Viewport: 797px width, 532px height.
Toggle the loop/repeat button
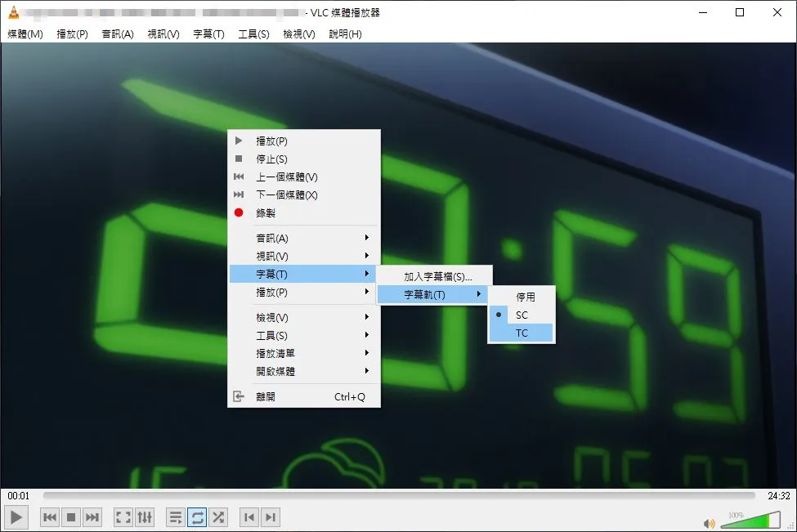[197, 517]
